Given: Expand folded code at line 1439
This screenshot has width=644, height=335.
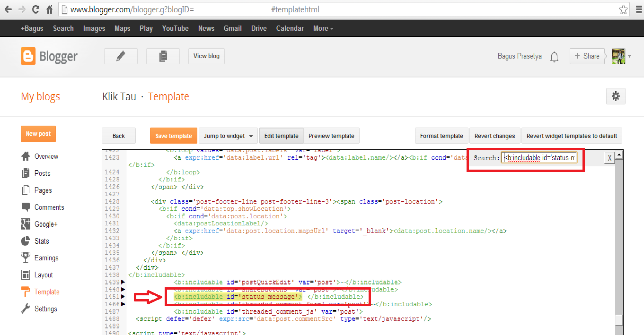Looking at the screenshot, I should tap(123, 282).
